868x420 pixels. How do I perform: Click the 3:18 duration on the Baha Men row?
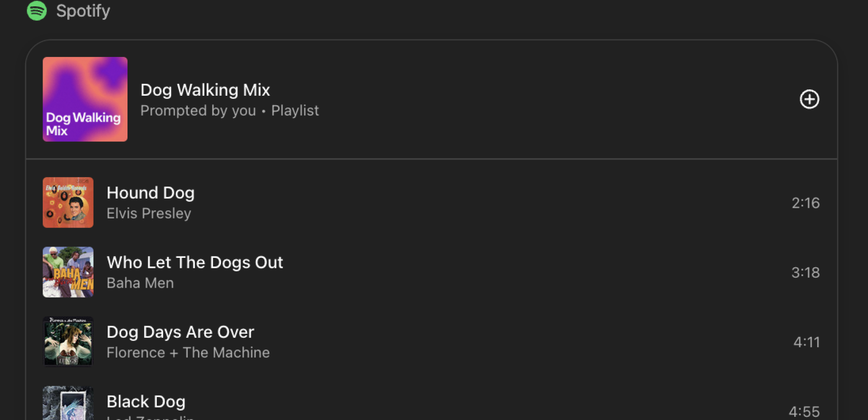point(806,272)
